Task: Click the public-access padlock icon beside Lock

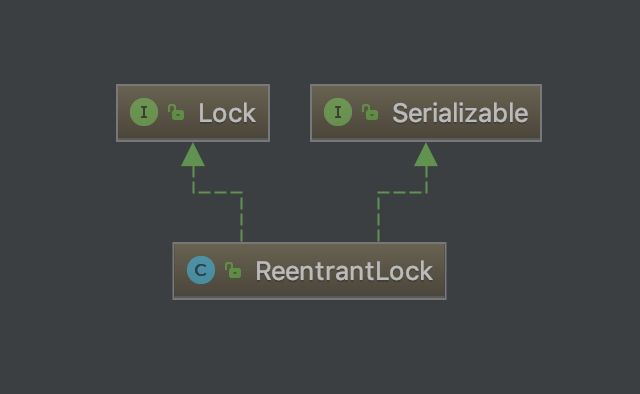Action: 176,112
